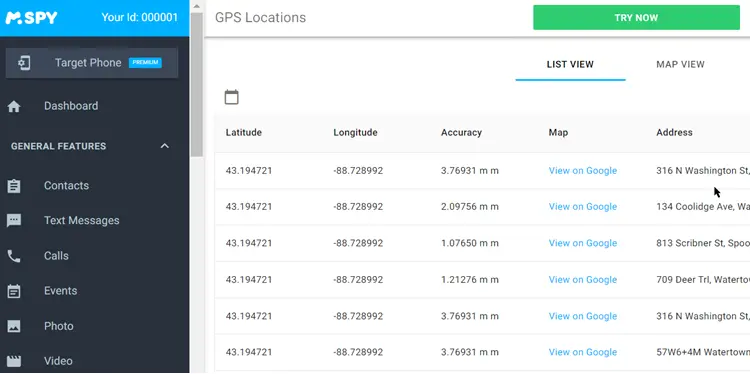Open the Target Phone selector
750x374 pixels.
pyautogui.click(x=92, y=63)
